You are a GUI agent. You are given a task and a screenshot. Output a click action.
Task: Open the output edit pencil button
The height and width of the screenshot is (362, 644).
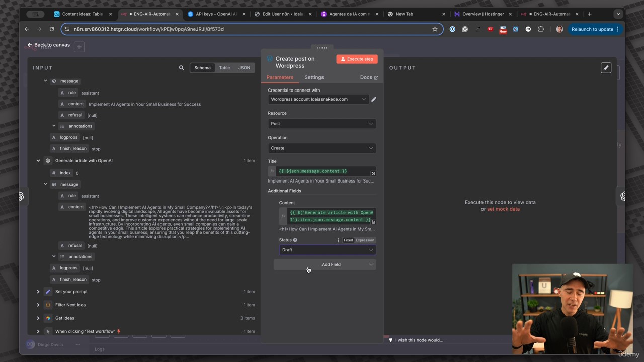click(x=606, y=68)
